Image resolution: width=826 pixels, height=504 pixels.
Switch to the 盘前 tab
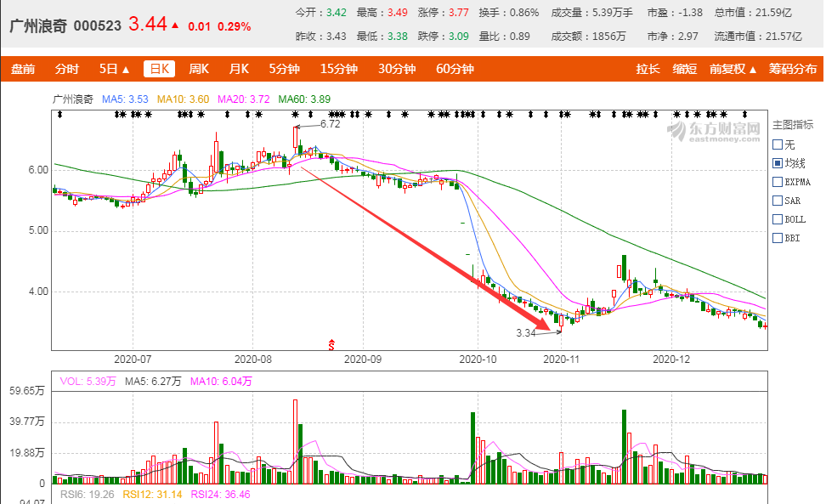pos(23,69)
